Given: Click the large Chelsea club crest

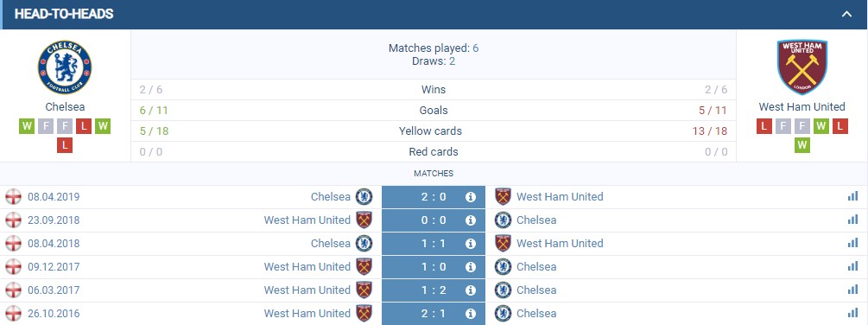Looking at the screenshot, I should [x=65, y=67].
